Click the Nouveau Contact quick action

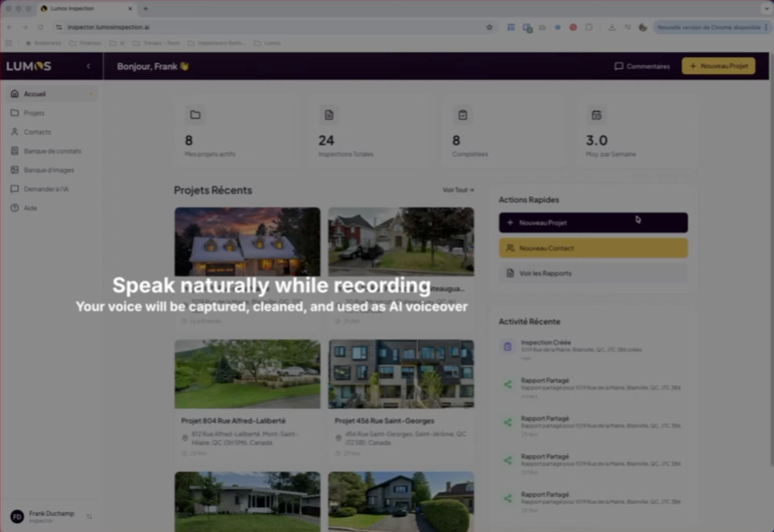[593, 248]
